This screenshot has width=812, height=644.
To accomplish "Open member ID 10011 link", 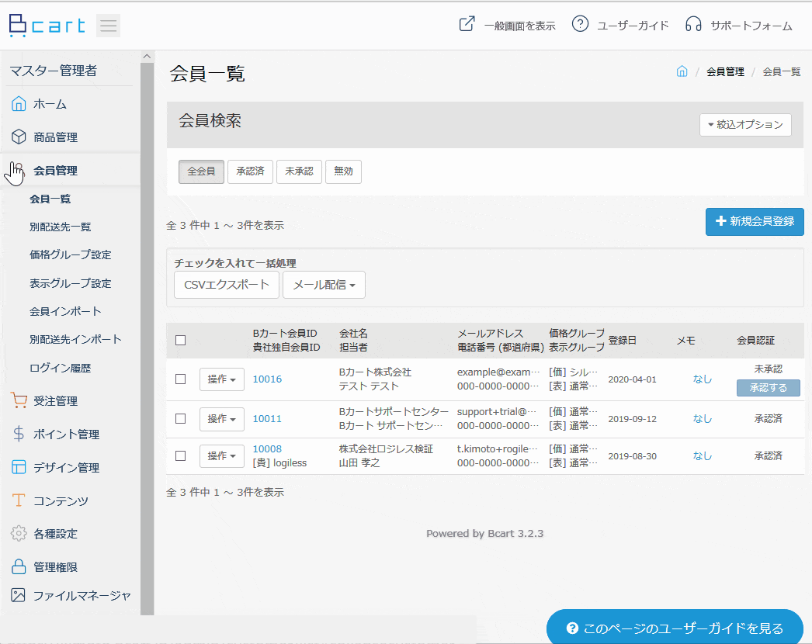I will (x=267, y=418).
